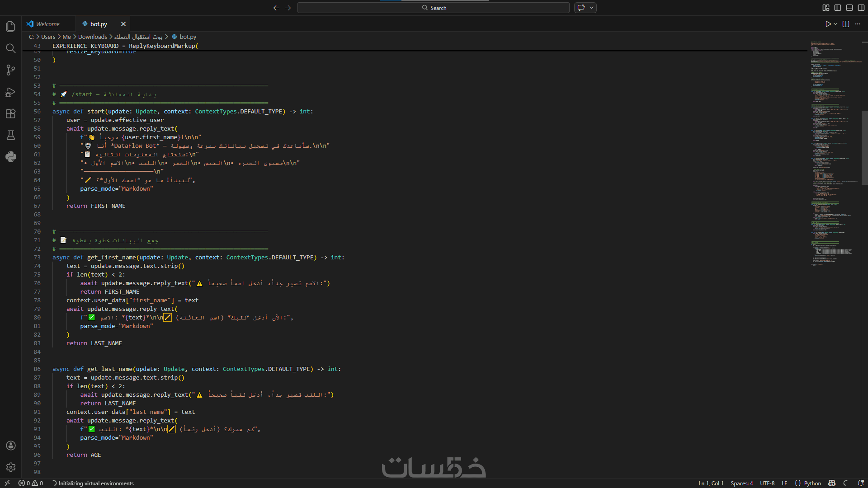Open Source Control view

11,70
